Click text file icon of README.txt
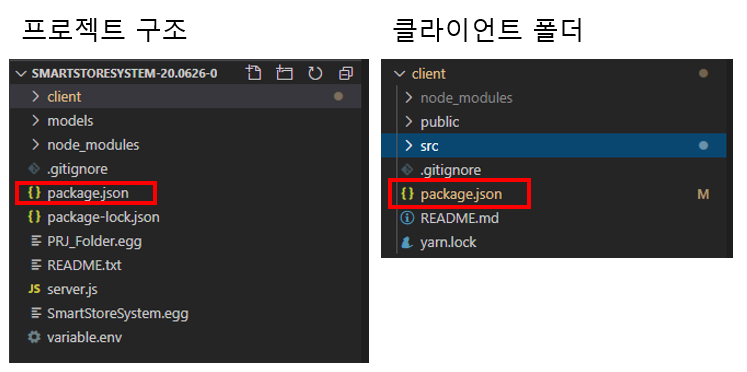Viewport: 747px width, 372px height. pyautogui.click(x=35, y=265)
